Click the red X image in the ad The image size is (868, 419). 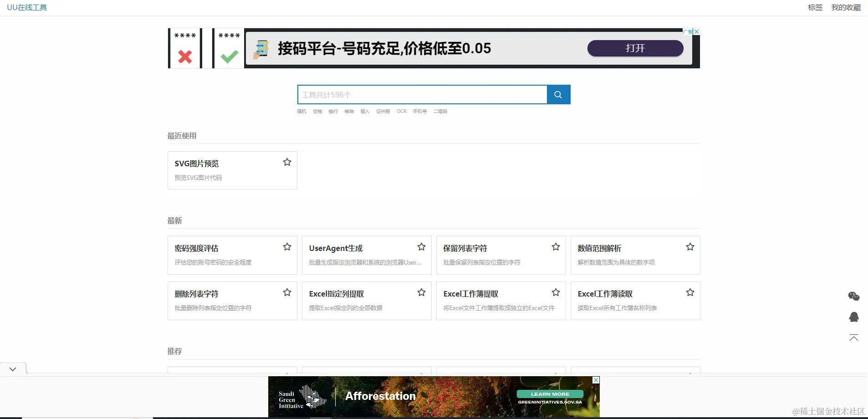pyautogui.click(x=184, y=56)
